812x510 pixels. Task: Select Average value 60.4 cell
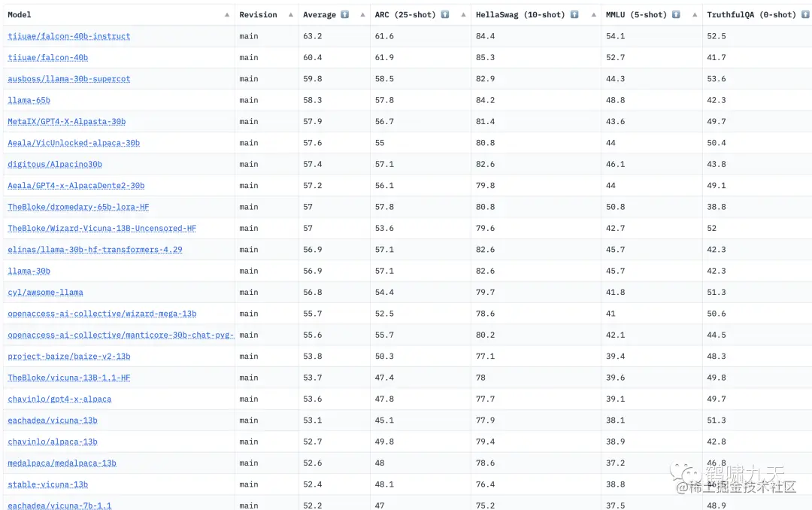313,57
